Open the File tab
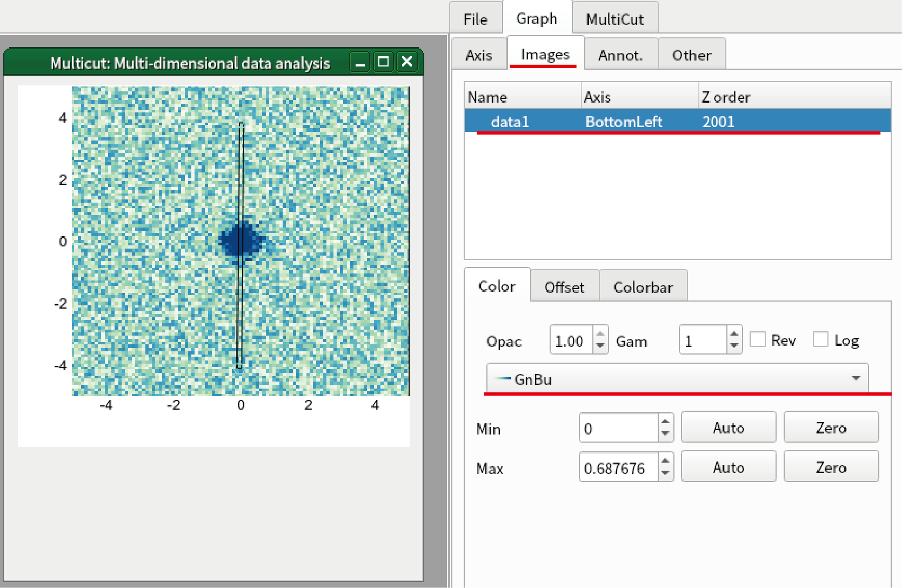The height and width of the screenshot is (588, 902). pyautogui.click(x=476, y=19)
